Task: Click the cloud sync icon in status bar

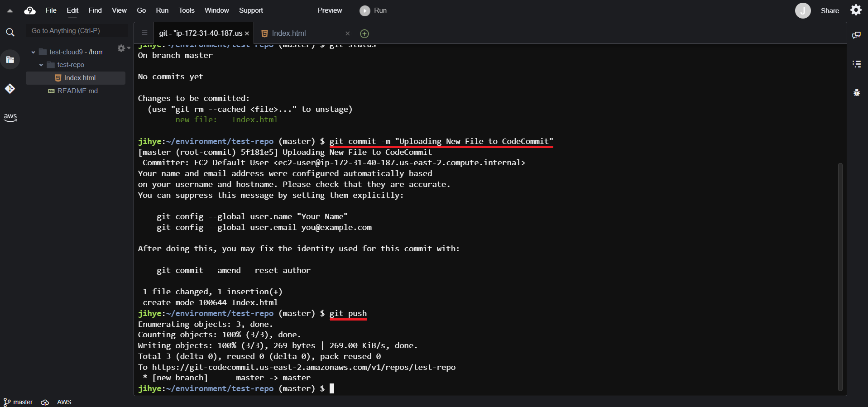Action: [45, 402]
